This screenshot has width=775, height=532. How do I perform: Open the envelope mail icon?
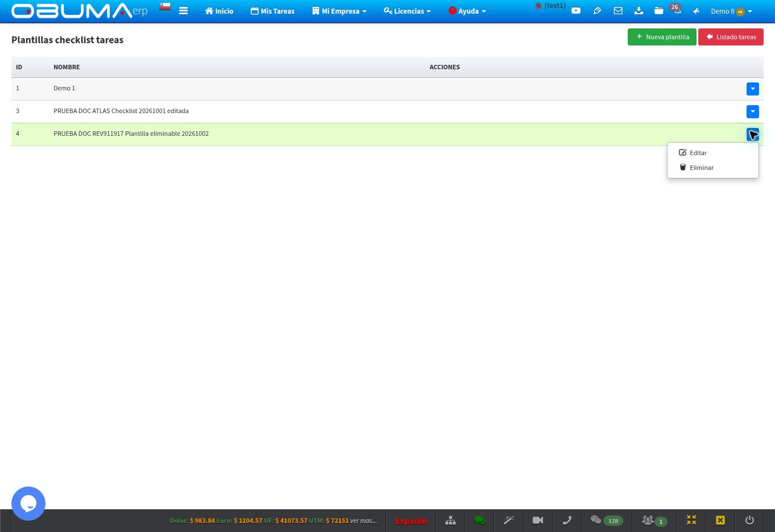(x=618, y=11)
